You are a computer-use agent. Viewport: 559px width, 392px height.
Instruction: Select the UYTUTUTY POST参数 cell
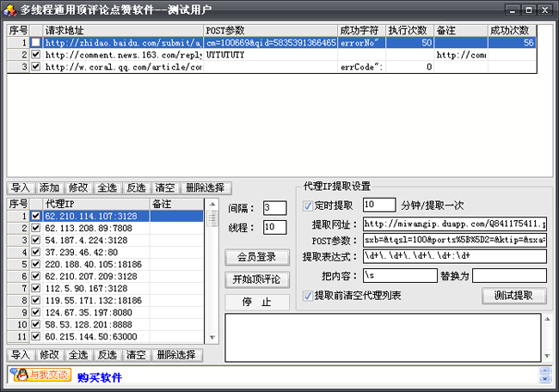[x=271, y=54]
